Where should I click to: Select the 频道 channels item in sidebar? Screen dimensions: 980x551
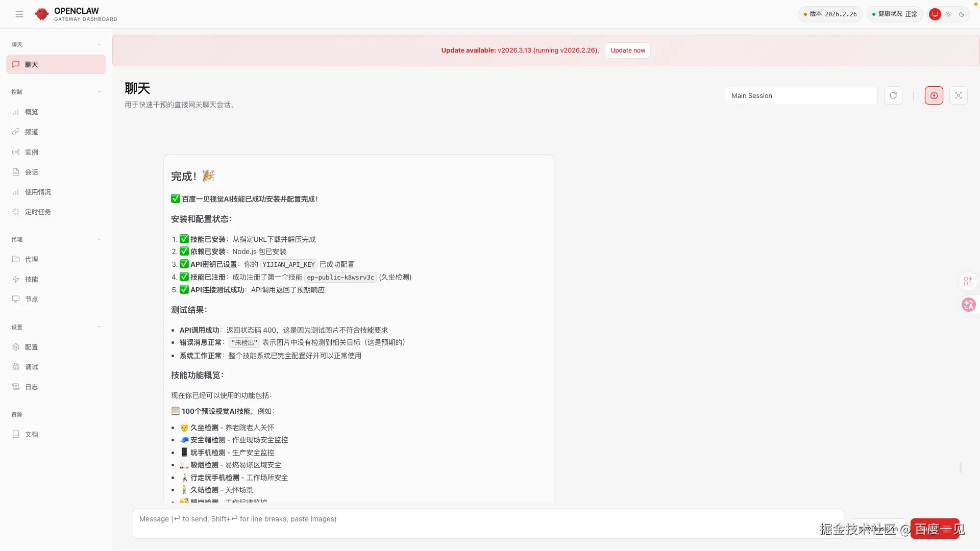(x=32, y=132)
